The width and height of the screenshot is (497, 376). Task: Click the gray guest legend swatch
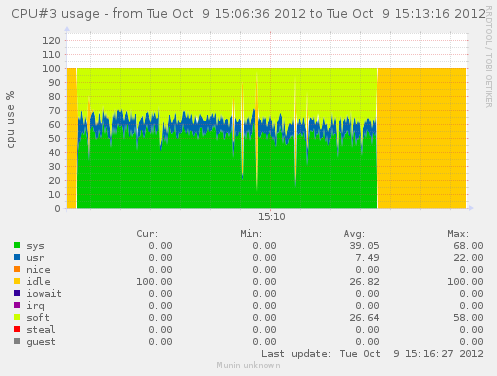17,341
